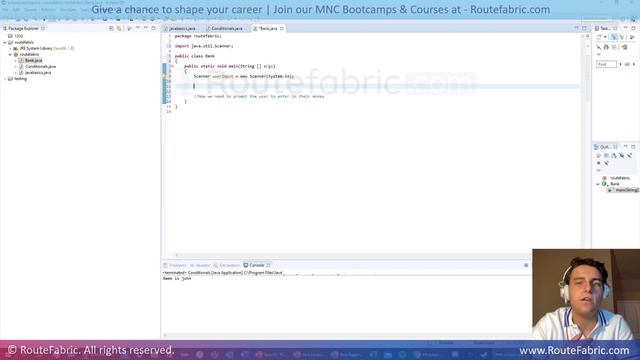Select Conditionals.java in Package Explorer

point(40,67)
